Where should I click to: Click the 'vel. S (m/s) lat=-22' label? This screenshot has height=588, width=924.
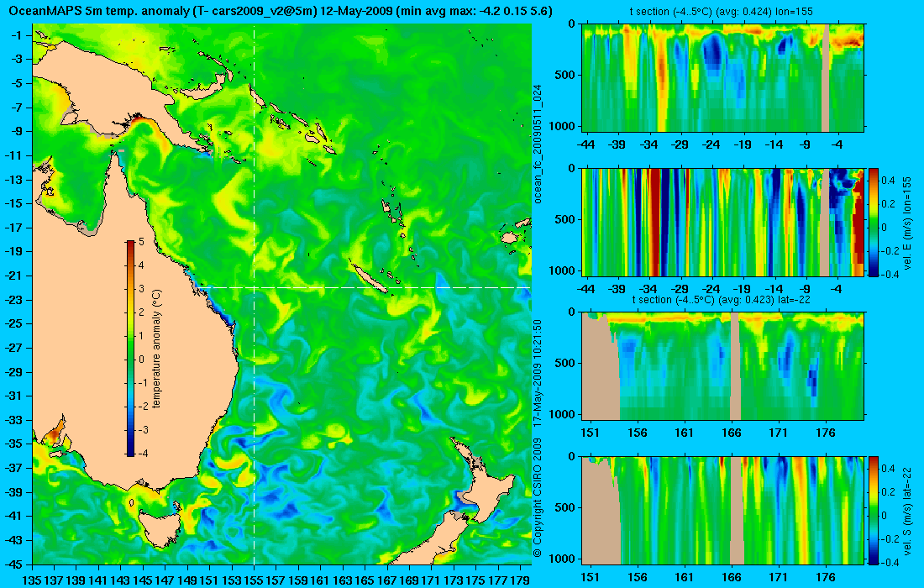point(907,511)
